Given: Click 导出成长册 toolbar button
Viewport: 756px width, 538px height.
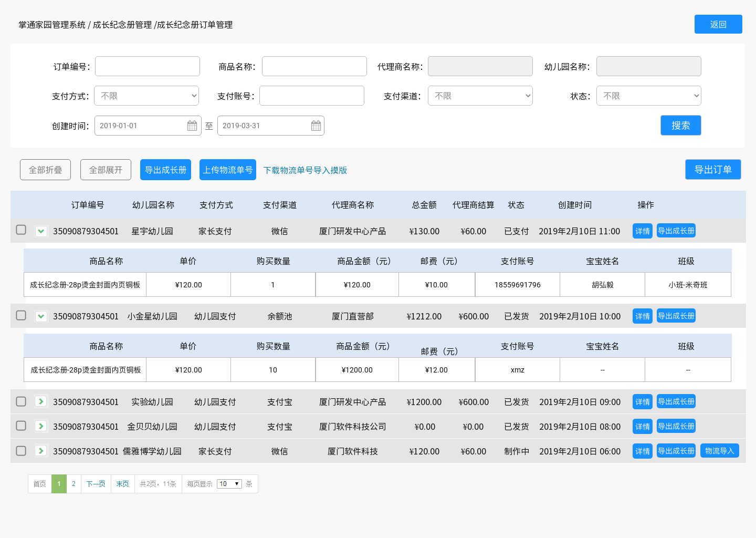Looking at the screenshot, I should (x=165, y=170).
